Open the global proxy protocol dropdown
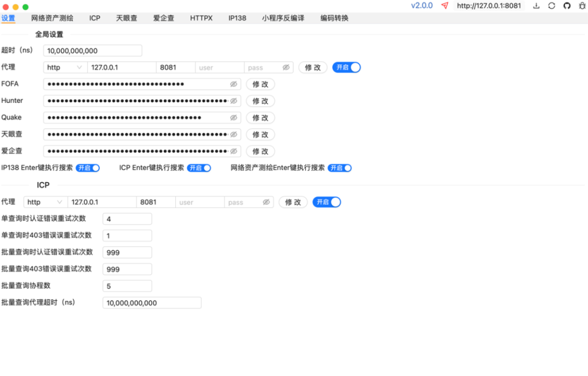588x376 pixels. pyautogui.click(x=64, y=67)
